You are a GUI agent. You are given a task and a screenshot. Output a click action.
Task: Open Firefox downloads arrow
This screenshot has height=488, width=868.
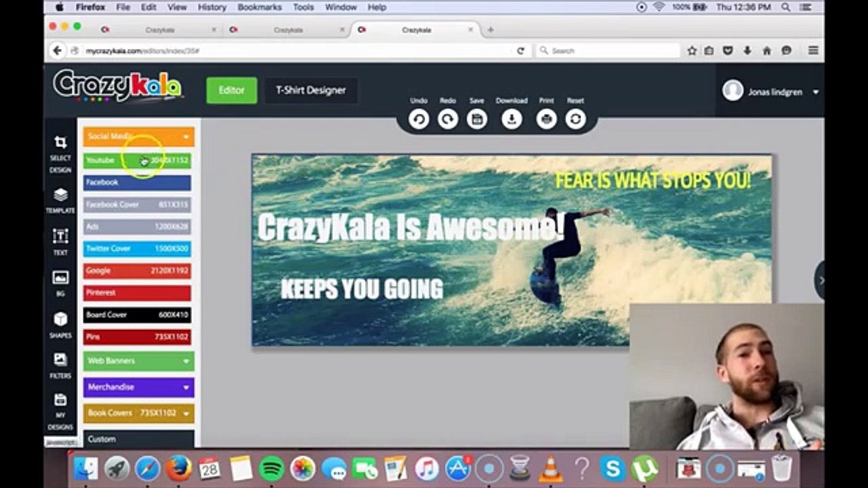tap(747, 51)
